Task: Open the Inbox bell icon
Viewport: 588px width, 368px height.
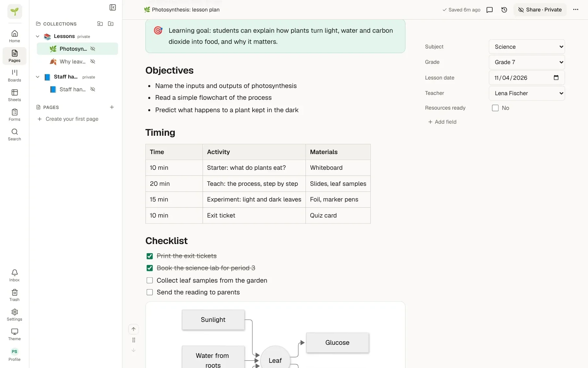Action: 14,275
